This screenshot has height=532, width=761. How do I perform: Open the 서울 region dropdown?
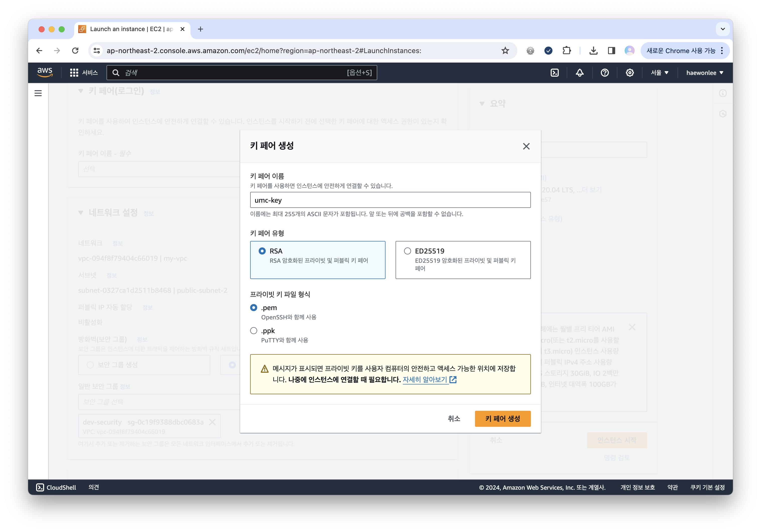coord(659,73)
